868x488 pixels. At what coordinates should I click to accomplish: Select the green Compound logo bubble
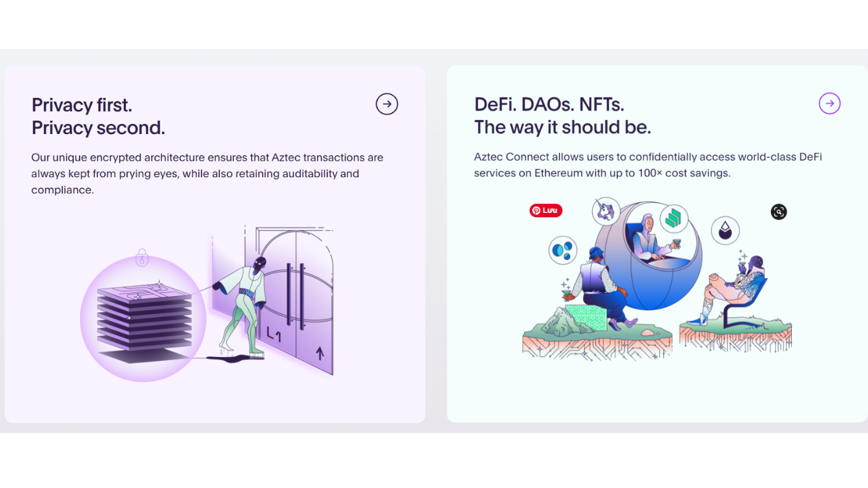click(x=674, y=219)
